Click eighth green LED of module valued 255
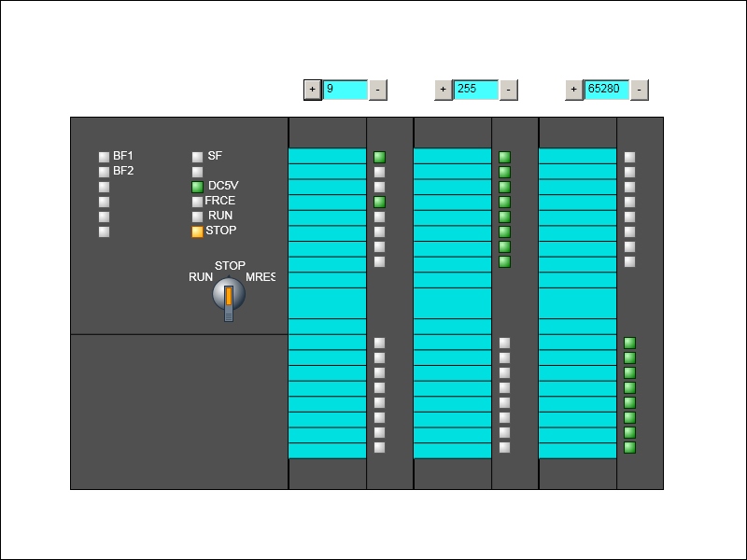This screenshot has height=560, width=747. coord(504,262)
